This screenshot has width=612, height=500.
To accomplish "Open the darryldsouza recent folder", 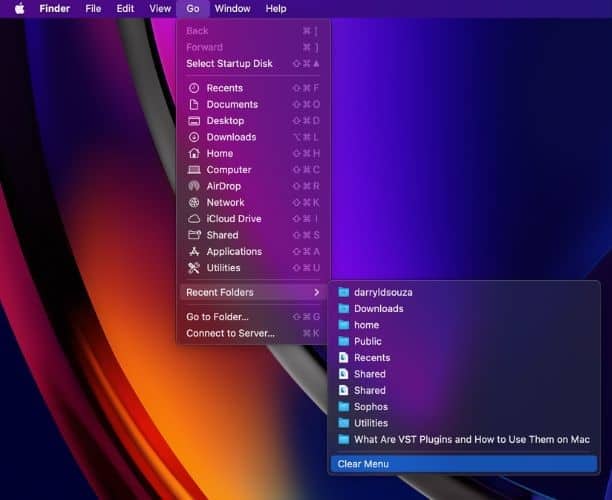I will point(383,292).
